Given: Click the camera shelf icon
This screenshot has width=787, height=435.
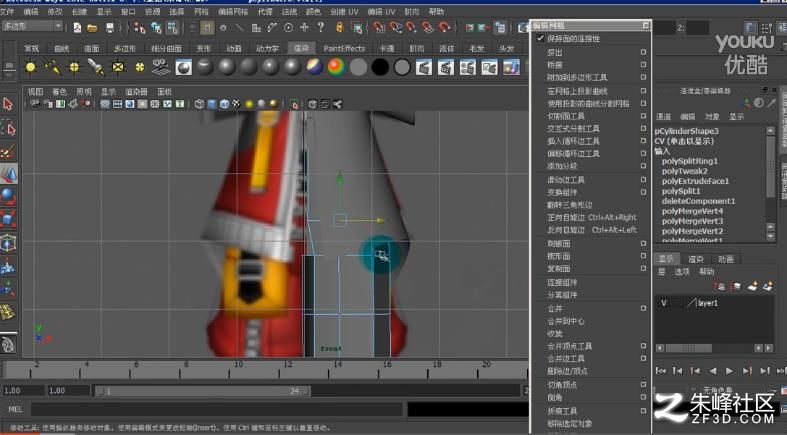Looking at the screenshot, I should coord(161,67).
